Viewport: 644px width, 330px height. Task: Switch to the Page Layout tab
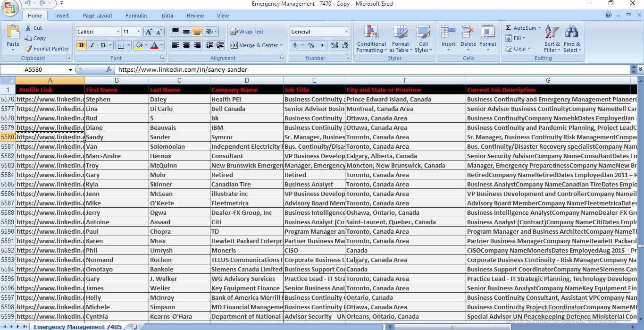point(98,16)
